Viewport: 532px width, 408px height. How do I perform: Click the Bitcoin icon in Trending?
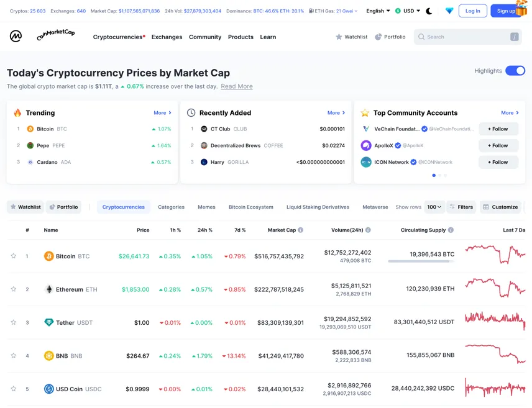tap(30, 129)
